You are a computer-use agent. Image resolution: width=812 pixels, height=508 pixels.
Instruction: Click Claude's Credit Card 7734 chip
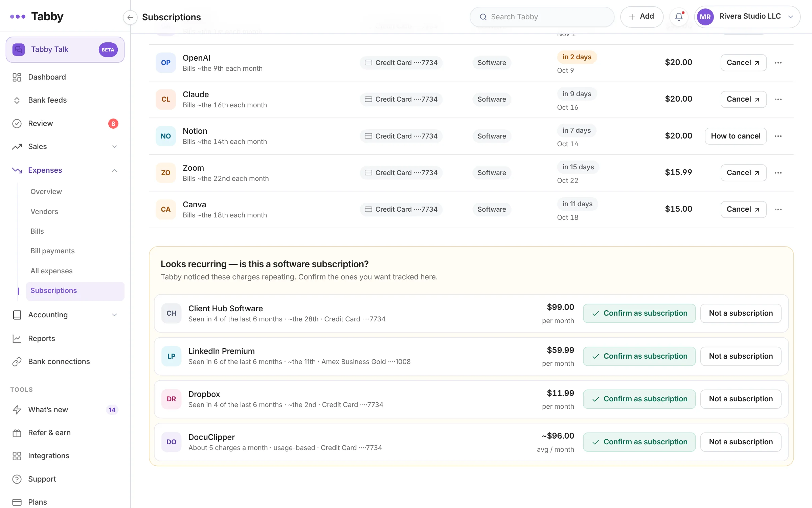point(401,99)
